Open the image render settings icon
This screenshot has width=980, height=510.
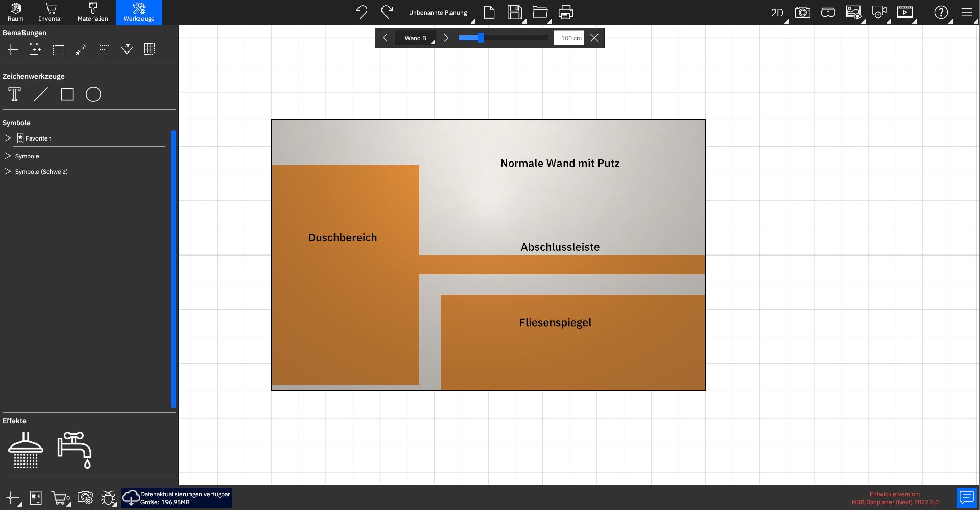(x=853, y=12)
